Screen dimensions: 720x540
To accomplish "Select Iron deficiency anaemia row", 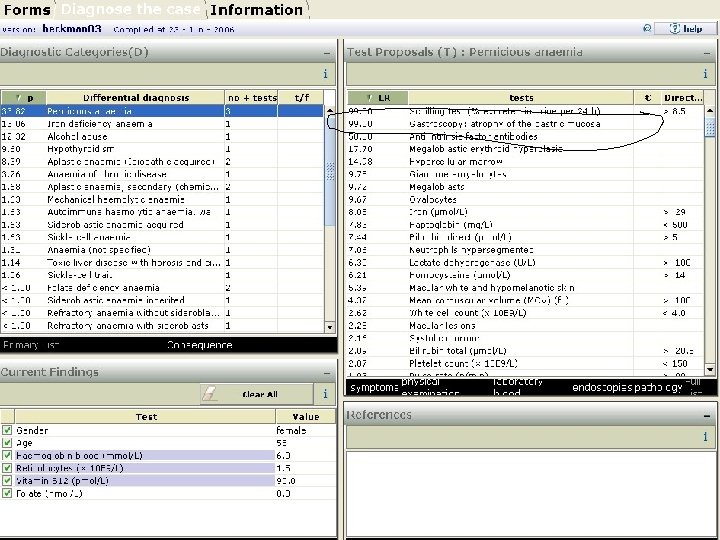I will point(162,124).
